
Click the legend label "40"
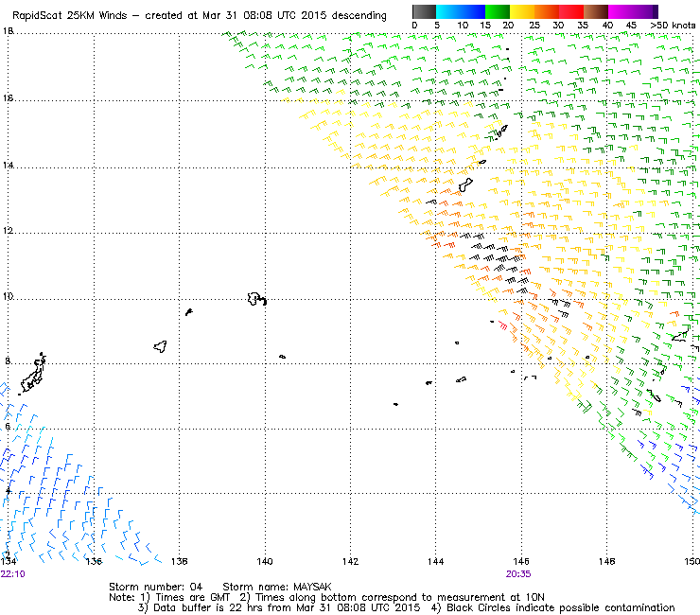click(x=607, y=26)
